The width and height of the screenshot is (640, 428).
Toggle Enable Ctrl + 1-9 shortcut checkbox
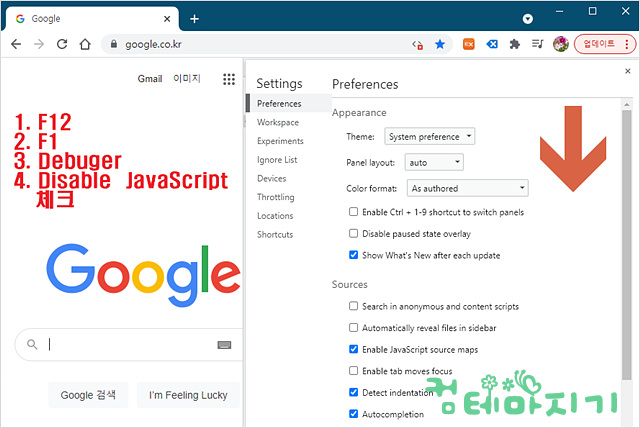coord(353,212)
